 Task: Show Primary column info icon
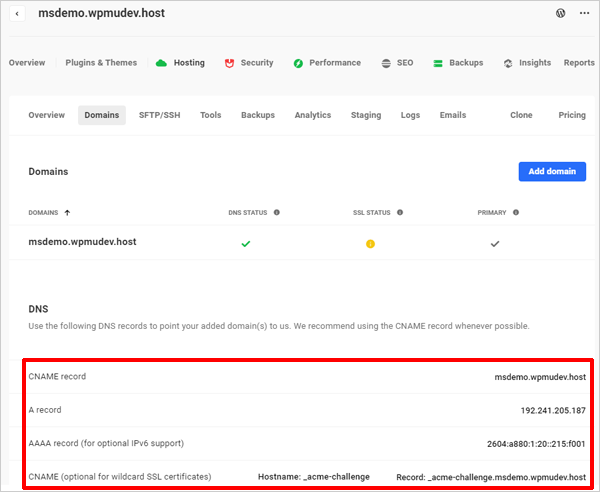[516, 212]
